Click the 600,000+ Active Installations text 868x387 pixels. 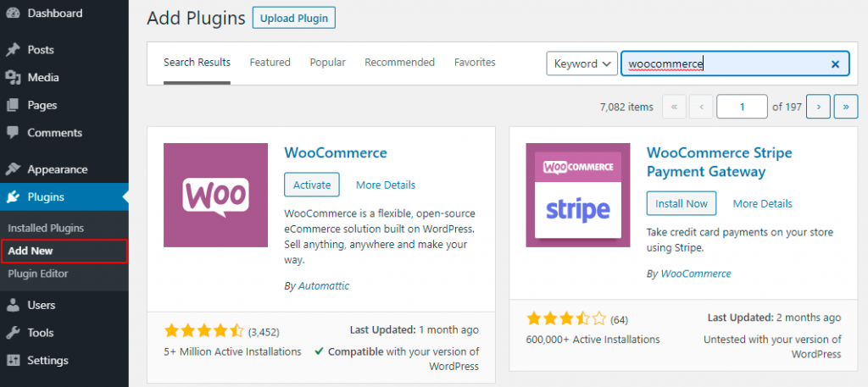[x=593, y=339]
